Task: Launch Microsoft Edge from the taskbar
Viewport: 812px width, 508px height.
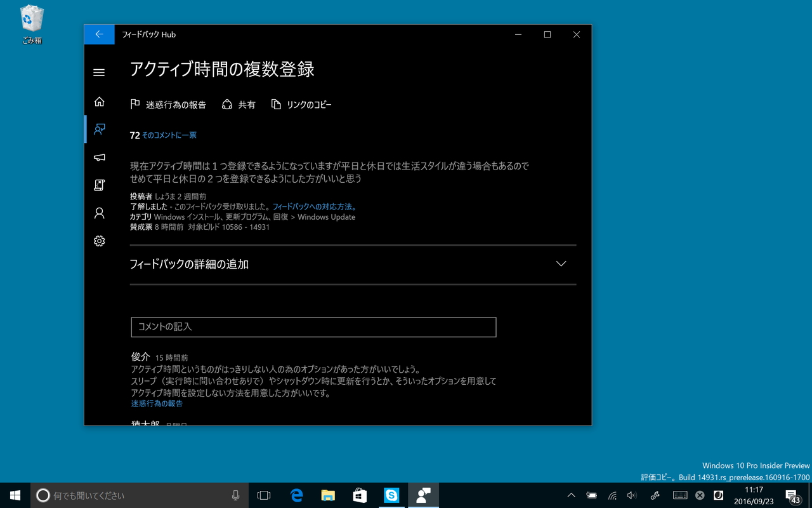Action: point(296,495)
